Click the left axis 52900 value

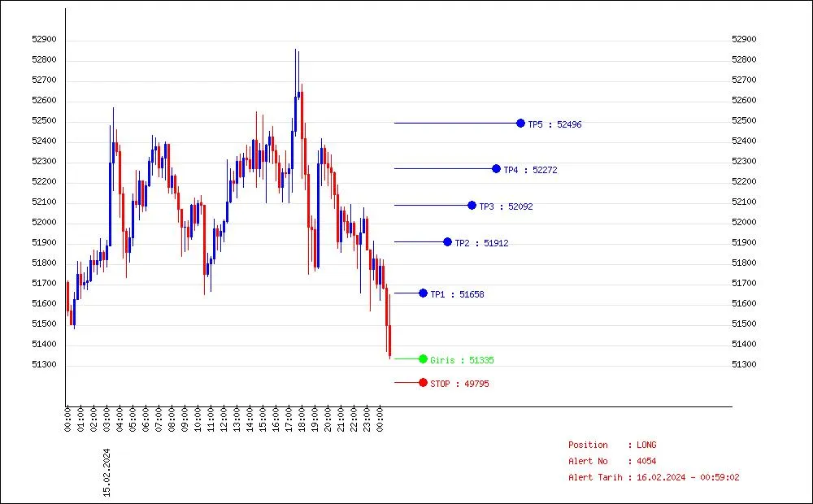click(44, 39)
